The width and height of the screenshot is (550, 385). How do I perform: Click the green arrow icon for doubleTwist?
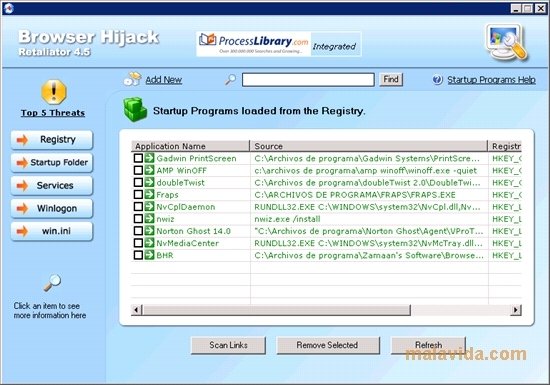click(x=149, y=182)
